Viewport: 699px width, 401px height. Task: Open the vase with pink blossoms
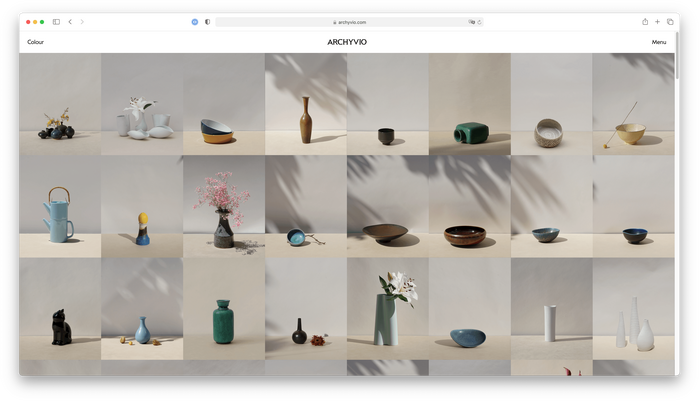coord(224,206)
